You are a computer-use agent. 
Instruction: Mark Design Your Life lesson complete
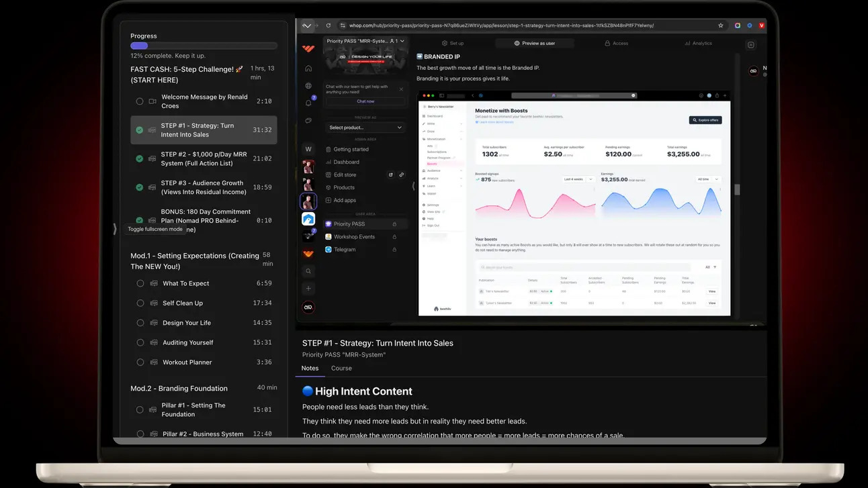pos(140,323)
